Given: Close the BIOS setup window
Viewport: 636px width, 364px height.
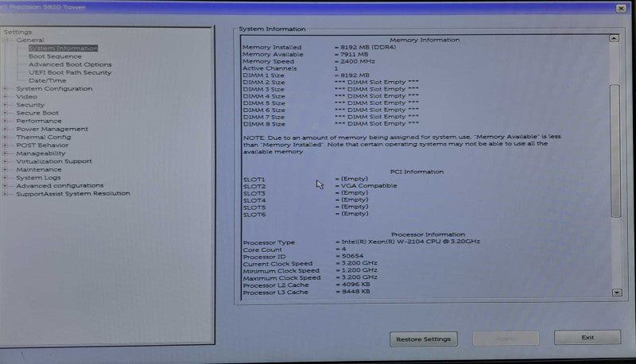Looking at the screenshot, I should (x=621, y=8).
